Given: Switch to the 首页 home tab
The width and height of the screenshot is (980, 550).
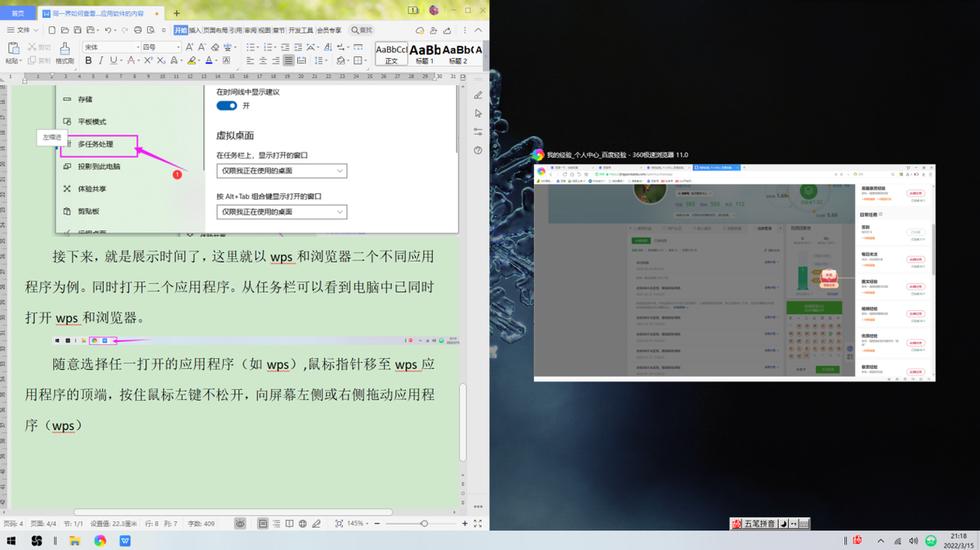Looking at the screenshot, I should pyautogui.click(x=17, y=13).
